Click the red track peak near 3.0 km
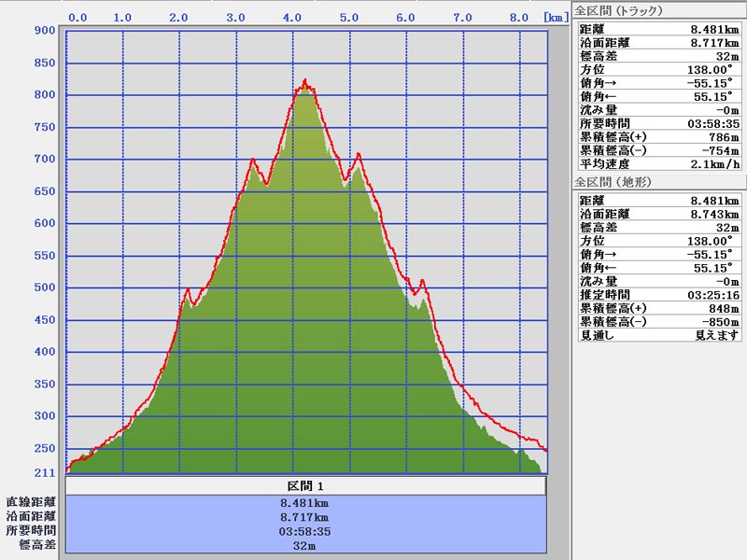This screenshot has width=747, height=560. coord(253,161)
